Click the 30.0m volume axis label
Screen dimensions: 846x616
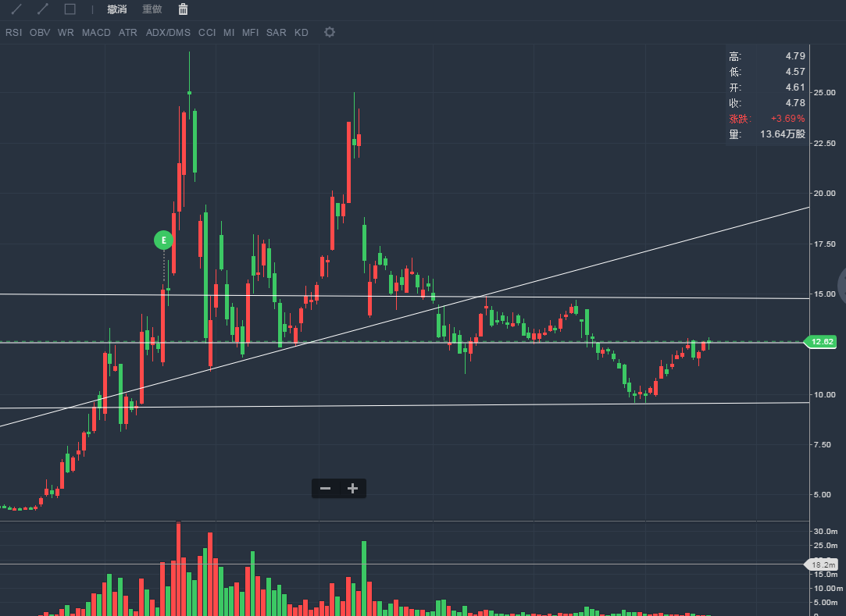point(826,532)
